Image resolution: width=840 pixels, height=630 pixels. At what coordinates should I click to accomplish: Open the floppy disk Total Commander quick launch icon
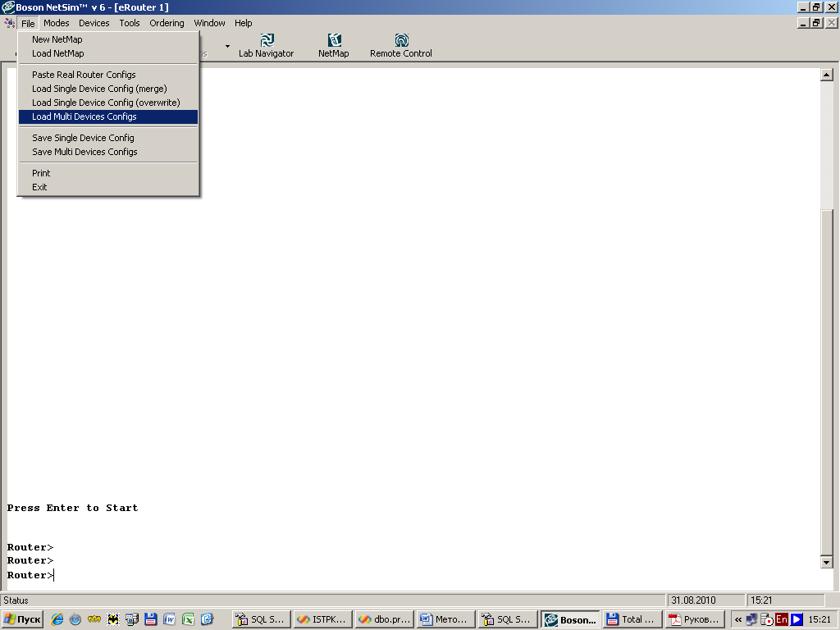click(151, 619)
